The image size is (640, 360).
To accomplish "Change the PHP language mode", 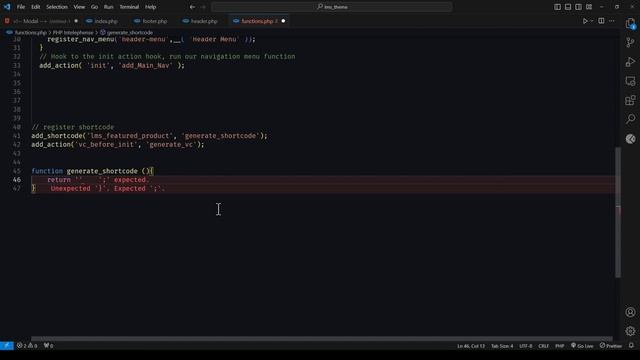I will coord(560,346).
